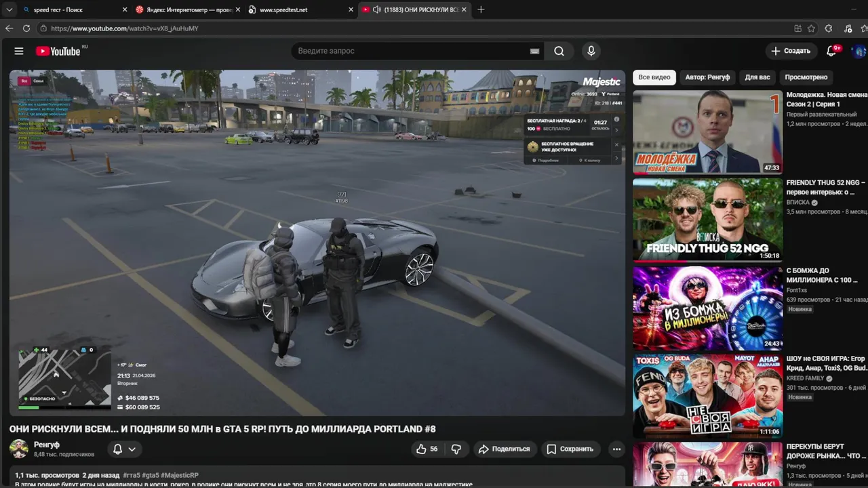Select the 'Все видео' filter chip
Image resolution: width=868 pixels, height=488 pixels.
(x=654, y=77)
